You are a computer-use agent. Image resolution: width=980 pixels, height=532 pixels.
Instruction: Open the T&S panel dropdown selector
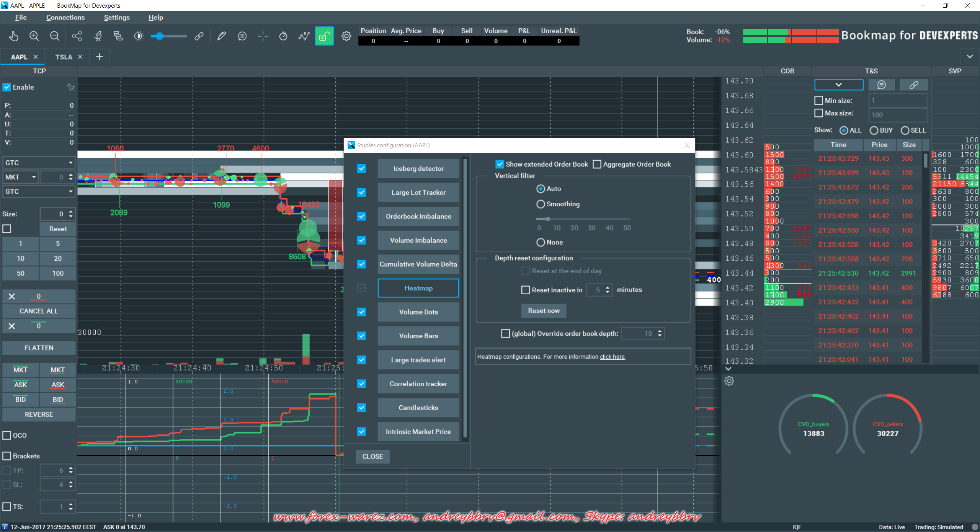839,85
